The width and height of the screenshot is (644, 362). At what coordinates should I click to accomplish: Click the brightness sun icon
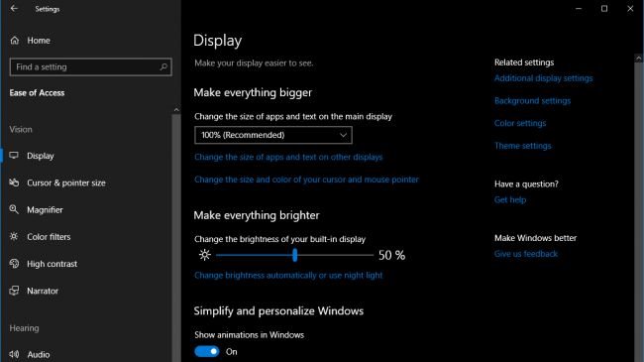point(204,255)
